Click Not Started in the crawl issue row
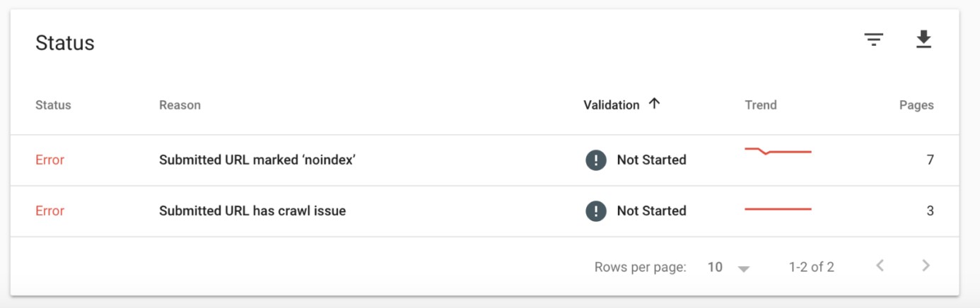 pos(651,211)
